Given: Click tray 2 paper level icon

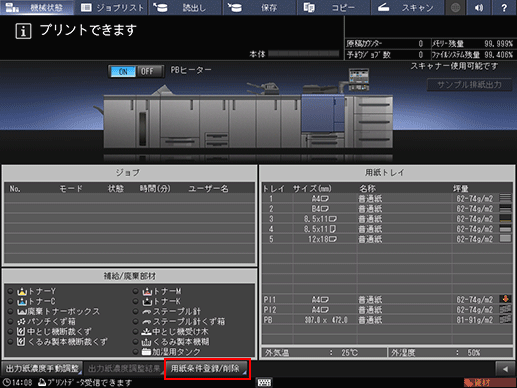Looking at the screenshot, I should coord(505,208).
